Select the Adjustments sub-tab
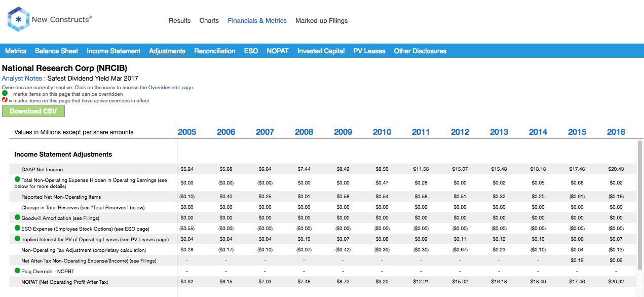This screenshot has width=644, height=297. pos(167,51)
